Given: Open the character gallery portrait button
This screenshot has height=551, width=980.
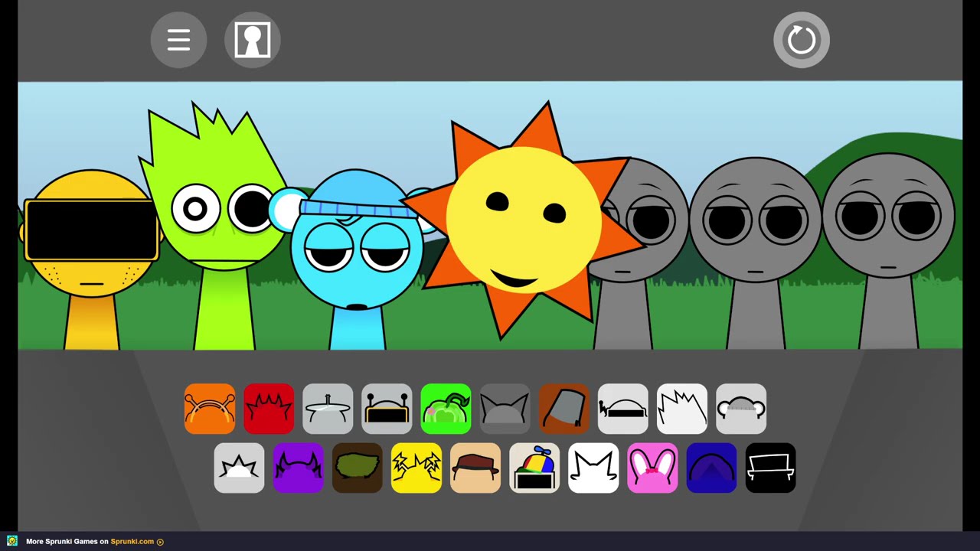Looking at the screenshot, I should tap(252, 40).
